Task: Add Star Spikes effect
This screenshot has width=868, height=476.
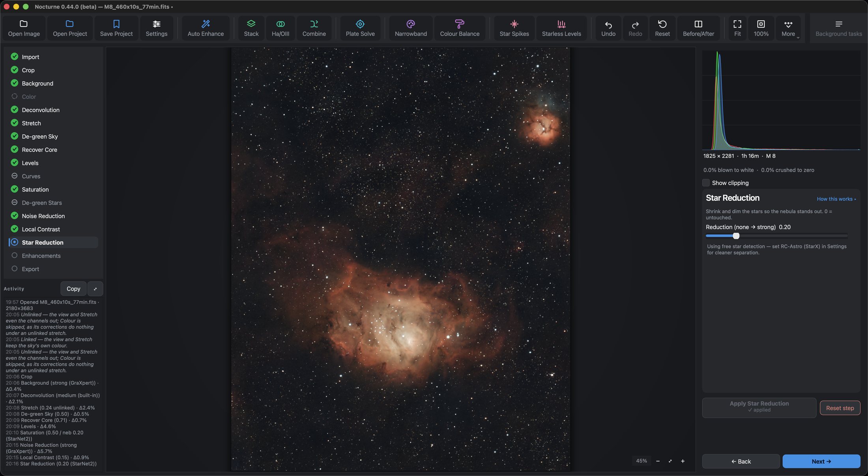Action: (x=514, y=28)
